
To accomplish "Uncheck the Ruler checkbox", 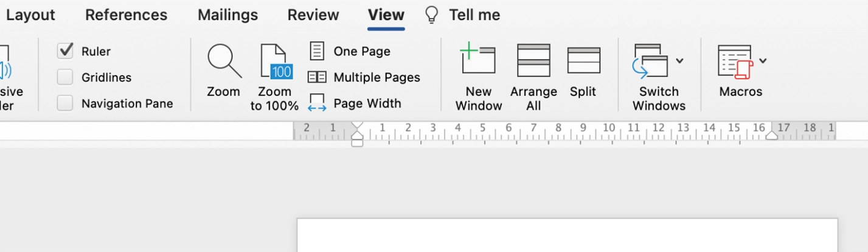I will click(65, 51).
